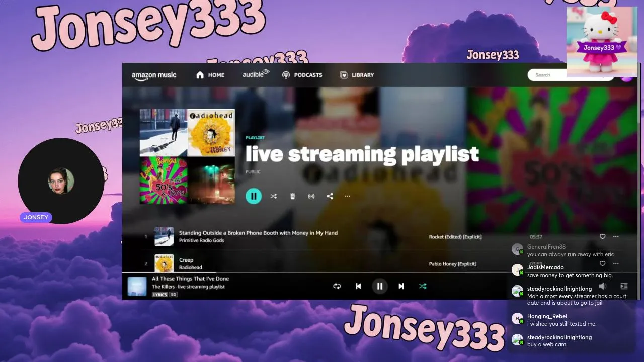Open more options for track 1
The width and height of the screenshot is (644, 362).
tap(616, 236)
